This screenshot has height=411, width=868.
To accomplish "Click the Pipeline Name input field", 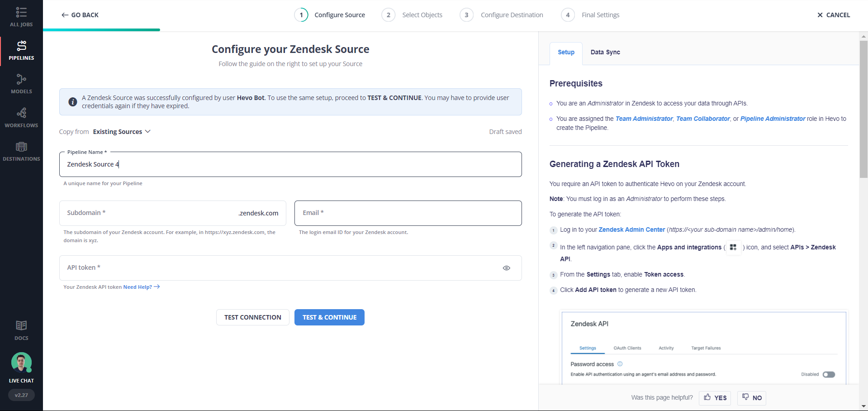I will [x=290, y=164].
